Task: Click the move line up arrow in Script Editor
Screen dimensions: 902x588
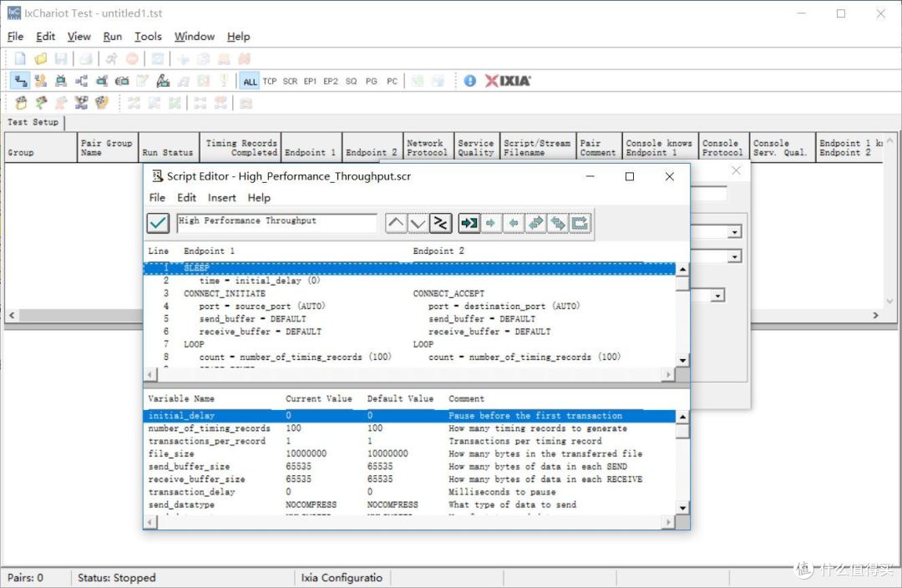Action: (396, 223)
